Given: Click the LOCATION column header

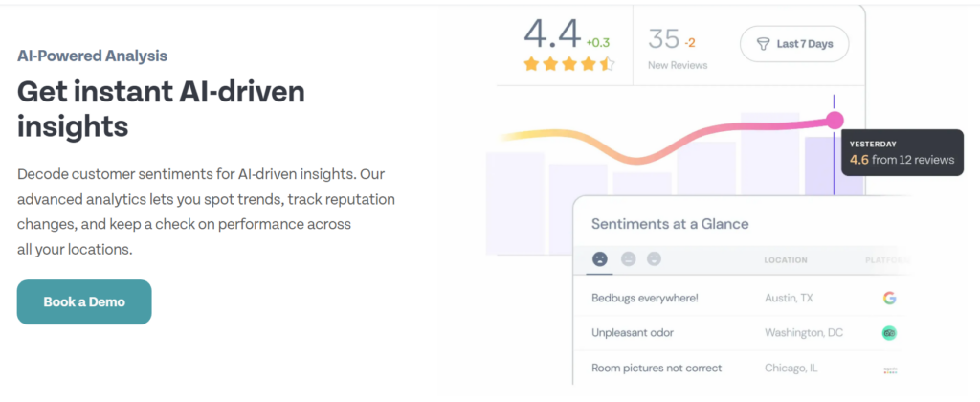Looking at the screenshot, I should 786,260.
